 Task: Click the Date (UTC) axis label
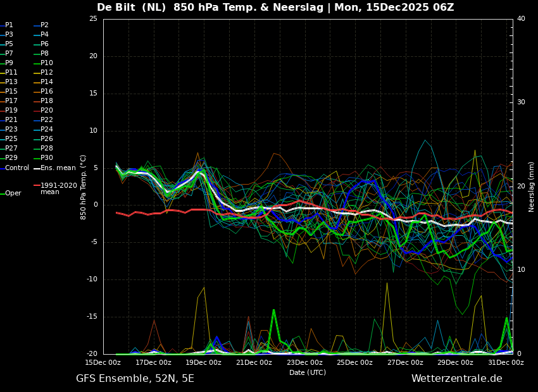[308, 372]
